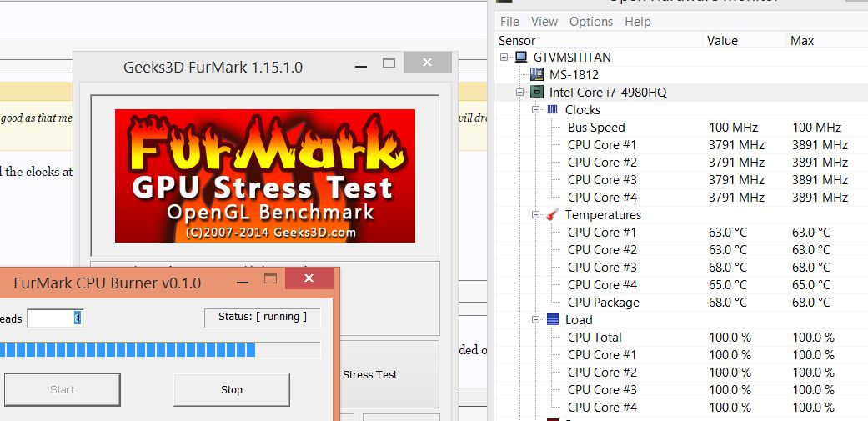Image resolution: width=868 pixels, height=421 pixels.
Task: Select CPU Core #2 under Temperatures
Action: coord(681,250)
